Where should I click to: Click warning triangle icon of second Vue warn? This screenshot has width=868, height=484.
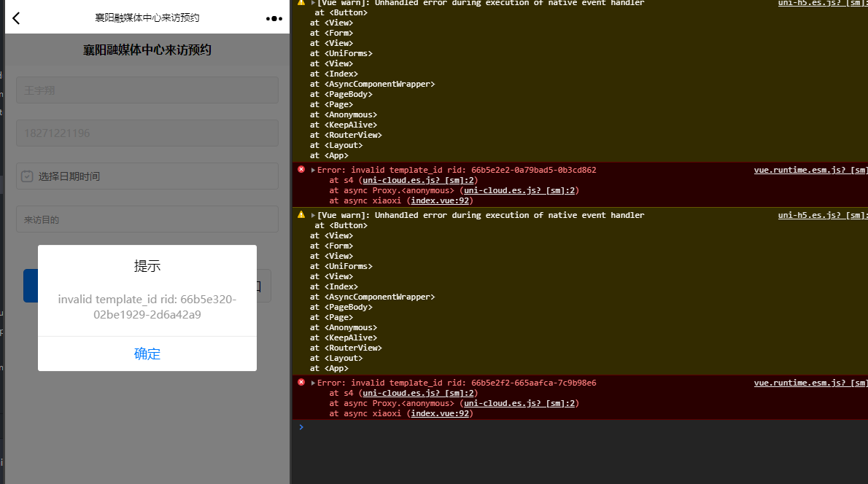(301, 214)
